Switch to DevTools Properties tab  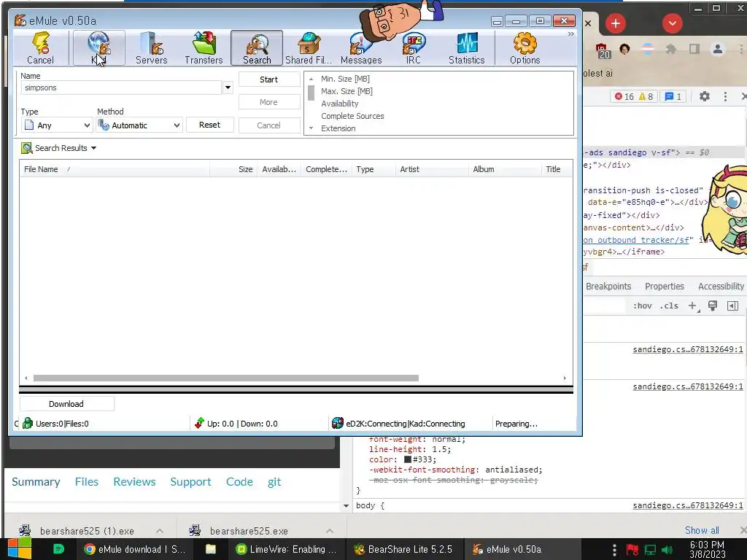coord(665,286)
